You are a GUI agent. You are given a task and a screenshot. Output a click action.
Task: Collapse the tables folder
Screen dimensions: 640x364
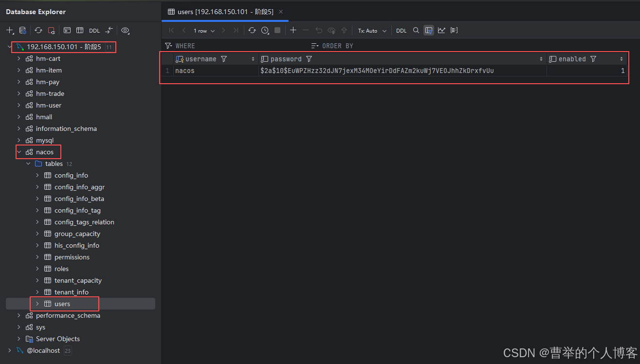click(x=28, y=164)
